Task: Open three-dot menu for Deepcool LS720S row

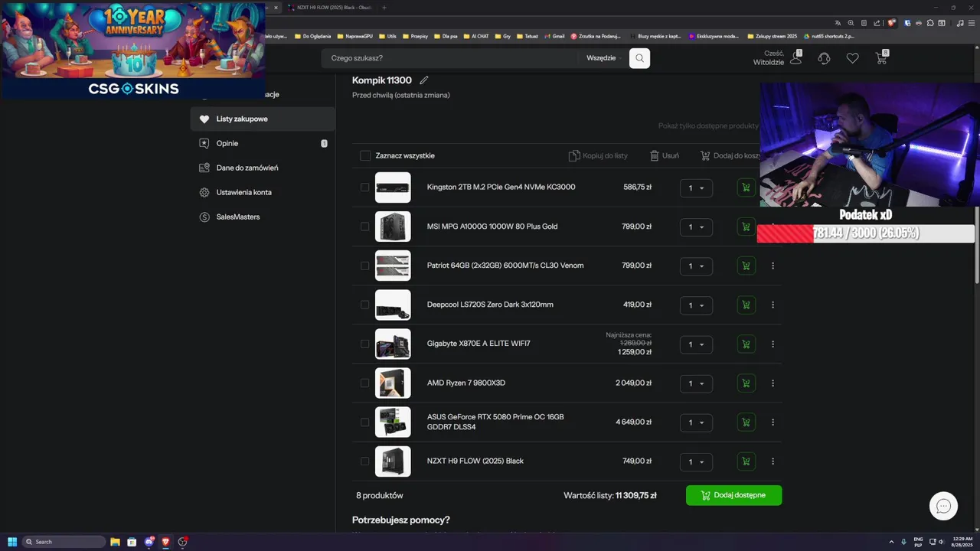Action: 773,305
